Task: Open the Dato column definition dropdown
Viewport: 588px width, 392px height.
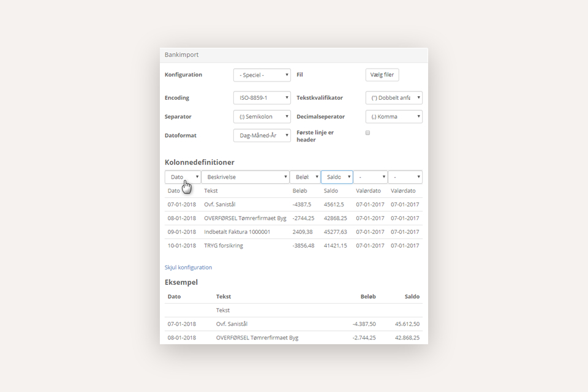Action: pyautogui.click(x=183, y=177)
